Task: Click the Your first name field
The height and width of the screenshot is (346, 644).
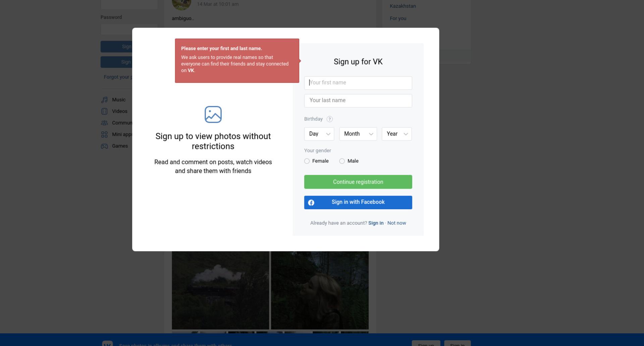Action: point(358,83)
